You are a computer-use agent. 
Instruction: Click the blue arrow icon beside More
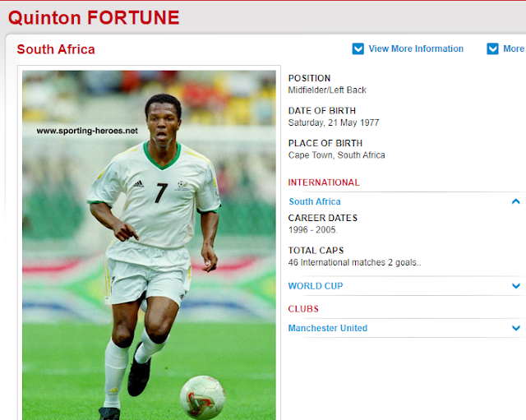(x=492, y=48)
